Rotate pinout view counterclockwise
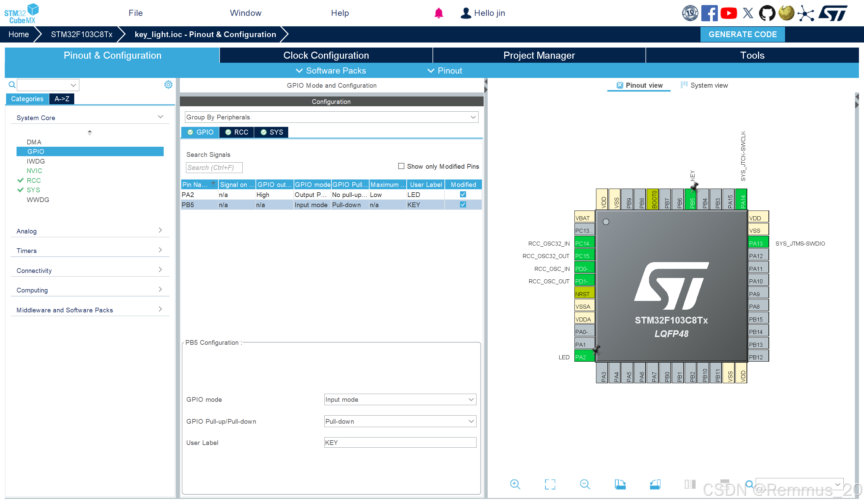The width and height of the screenshot is (864, 504). 655,484
